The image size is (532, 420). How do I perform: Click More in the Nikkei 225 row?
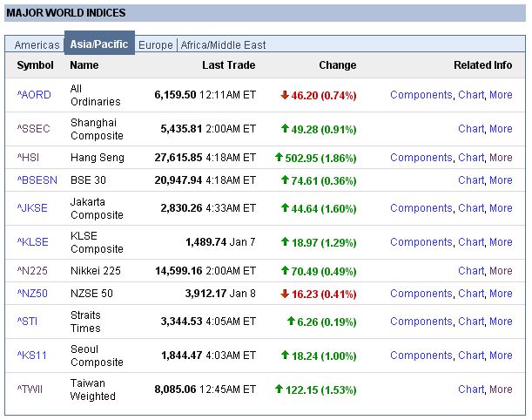[501, 271]
